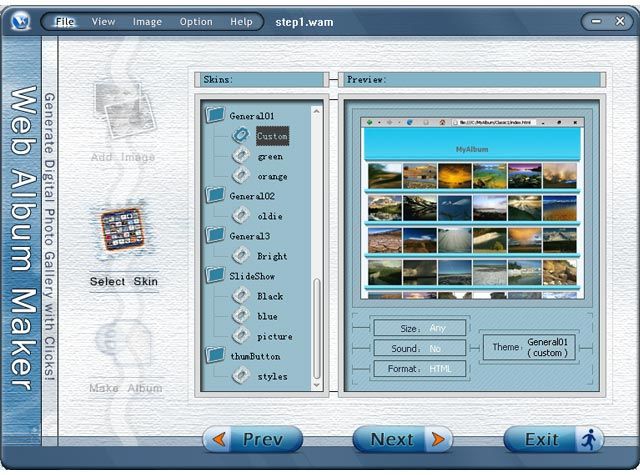Choose the orange skin icon
The height and width of the screenshot is (475, 640).
(x=240, y=176)
